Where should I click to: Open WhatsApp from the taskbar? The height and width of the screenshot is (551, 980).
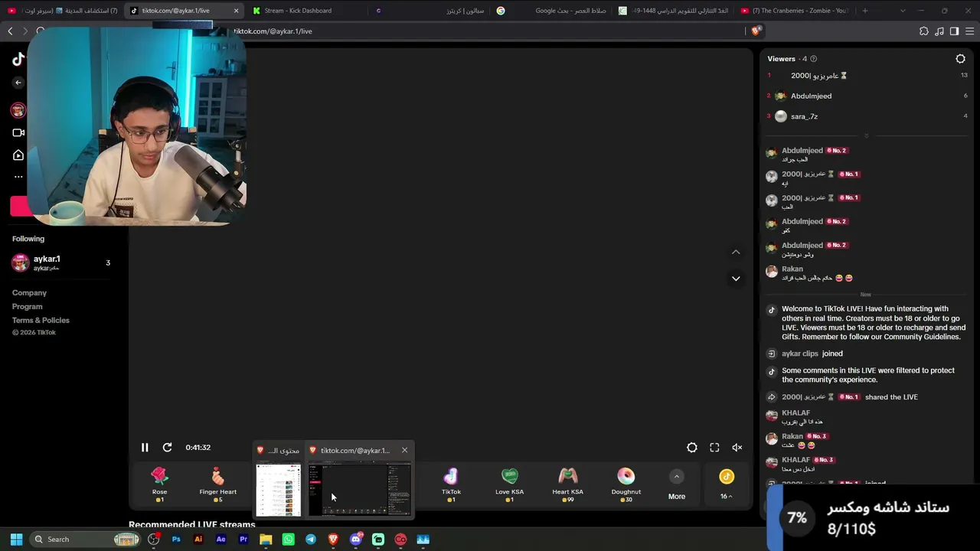(x=288, y=540)
